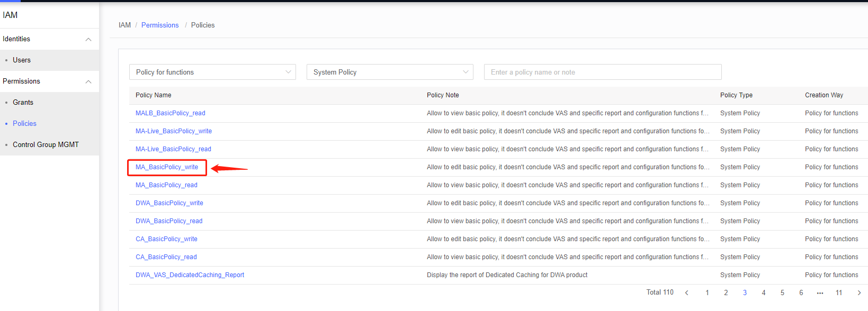This screenshot has width=868, height=311.
Task: Focus the policy name or note search field
Action: (602, 72)
